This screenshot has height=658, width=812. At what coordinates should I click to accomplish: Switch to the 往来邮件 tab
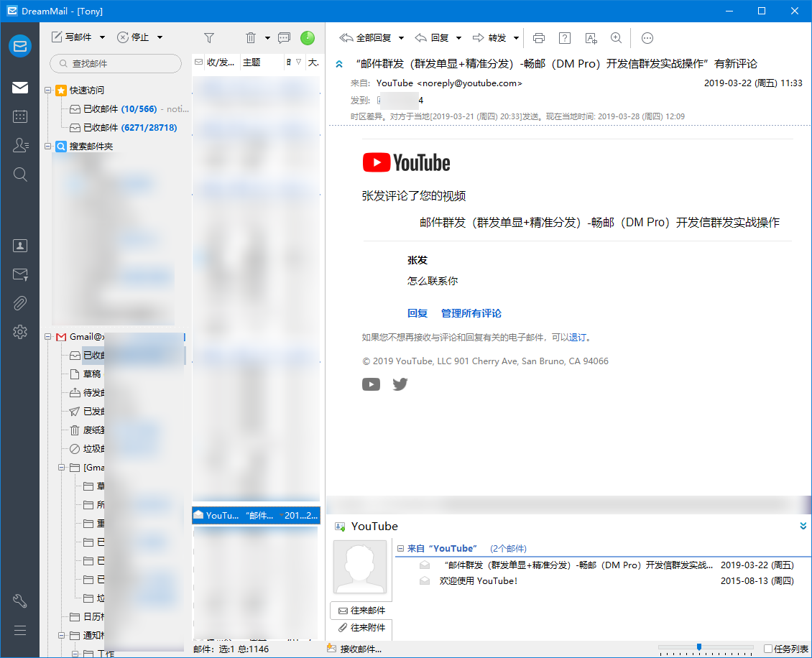[x=361, y=611]
